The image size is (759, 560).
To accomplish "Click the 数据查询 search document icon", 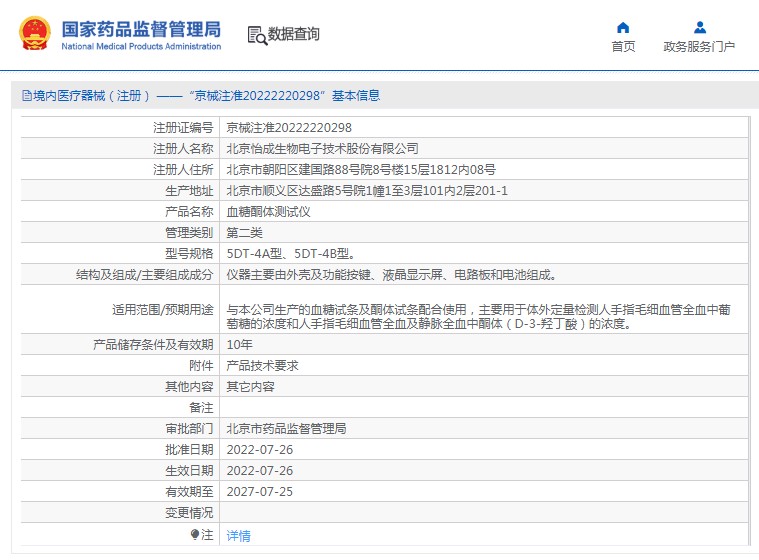I will click(x=257, y=36).
